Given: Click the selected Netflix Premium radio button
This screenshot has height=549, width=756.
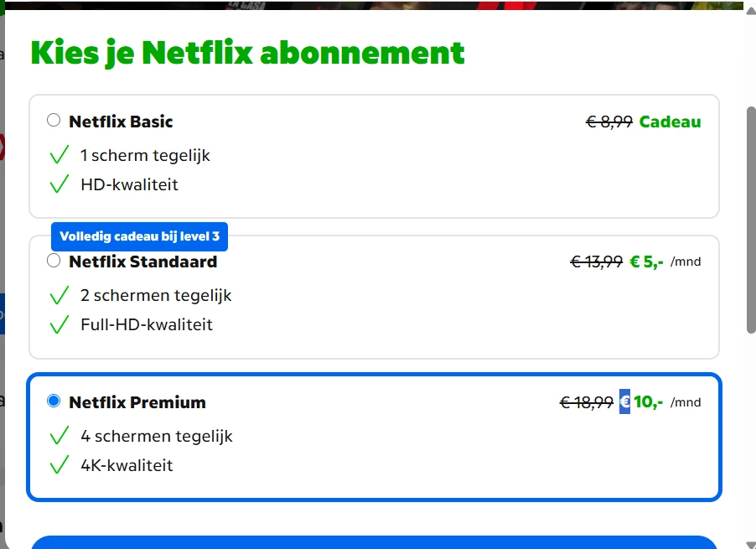Looking at the screenshot, I should [54, 401].
